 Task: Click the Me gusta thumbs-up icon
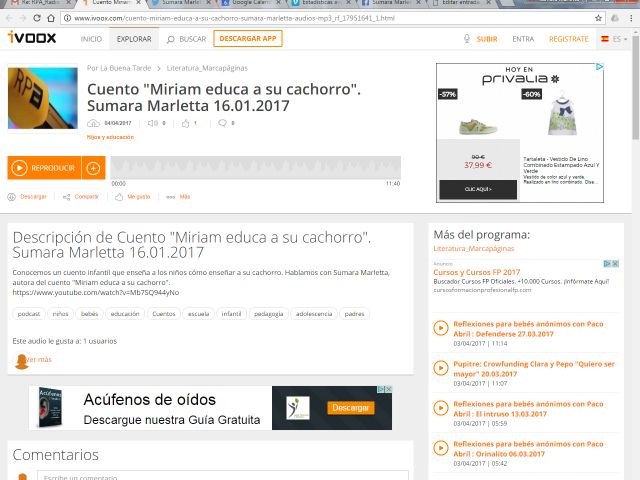click(x=119, y=197)
